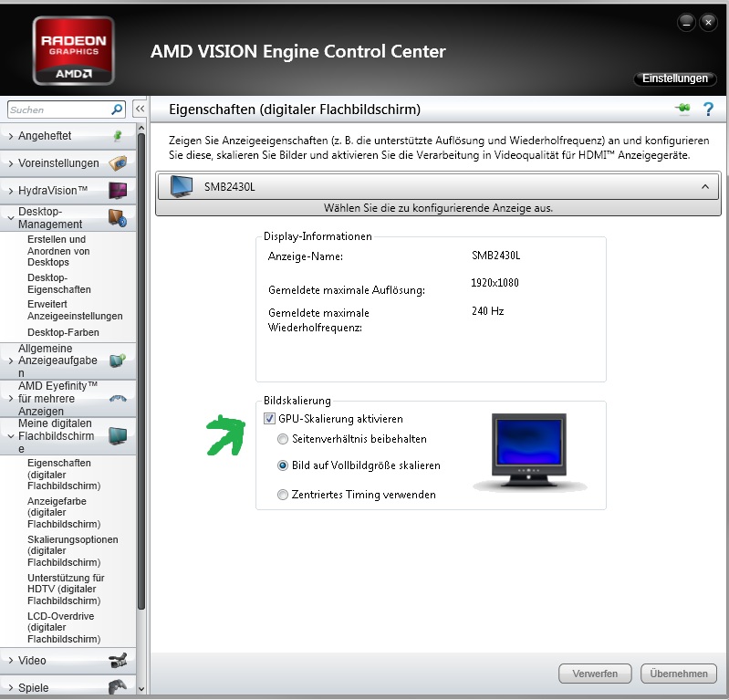The width and height of the screenshot is (729, 700).
Task: Click the green pin icon beside Angeheftet
Action: 118,136
